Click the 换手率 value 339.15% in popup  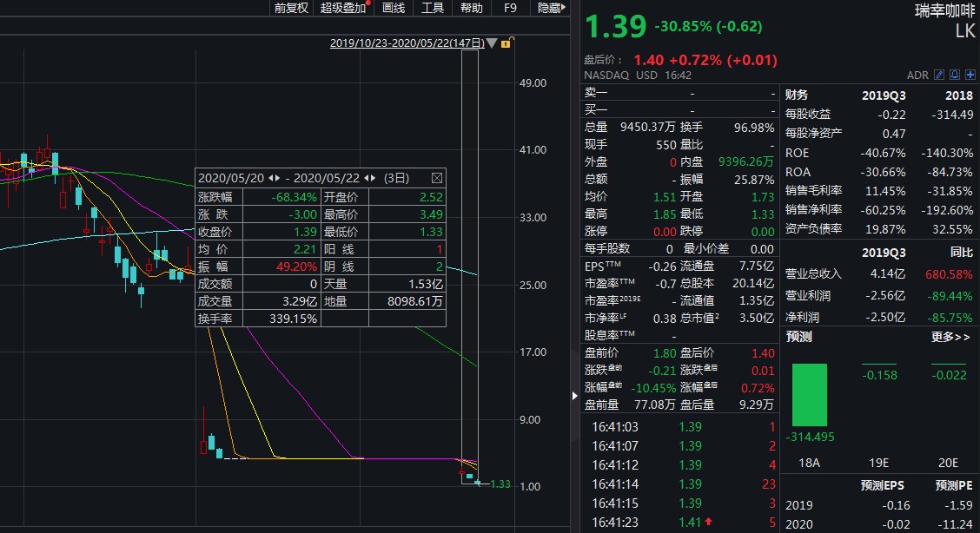293,319
